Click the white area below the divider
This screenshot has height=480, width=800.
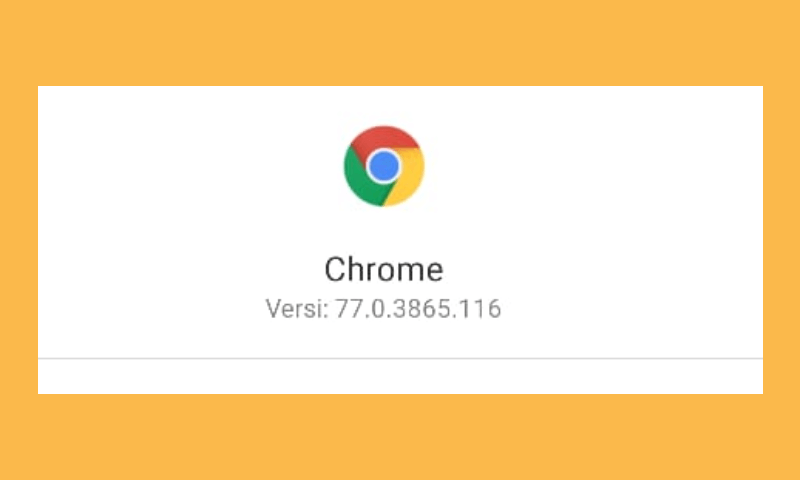coord(401,376)
